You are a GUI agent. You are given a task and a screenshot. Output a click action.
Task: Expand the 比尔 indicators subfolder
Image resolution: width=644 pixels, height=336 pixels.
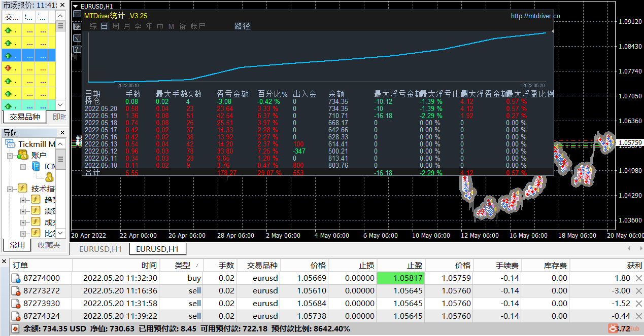coord(23,233)
